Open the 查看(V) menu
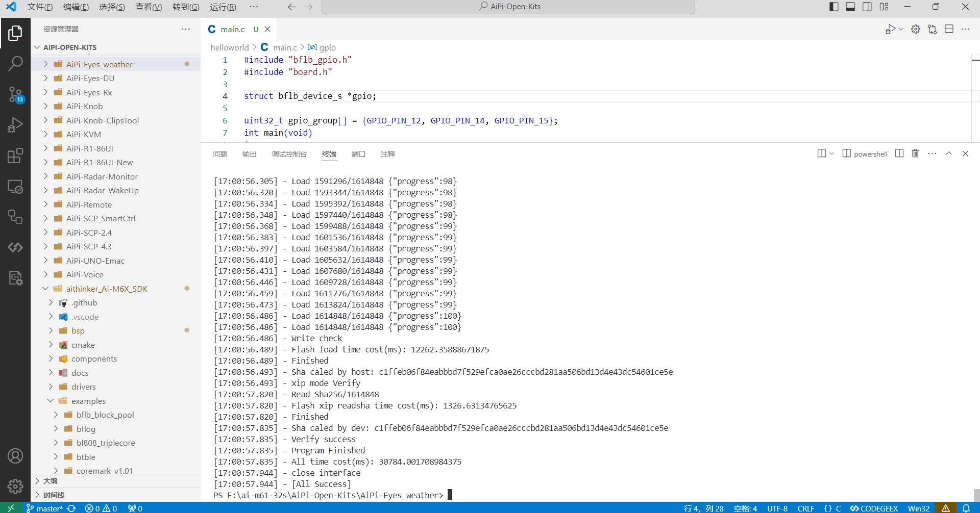 click(149, 7)
